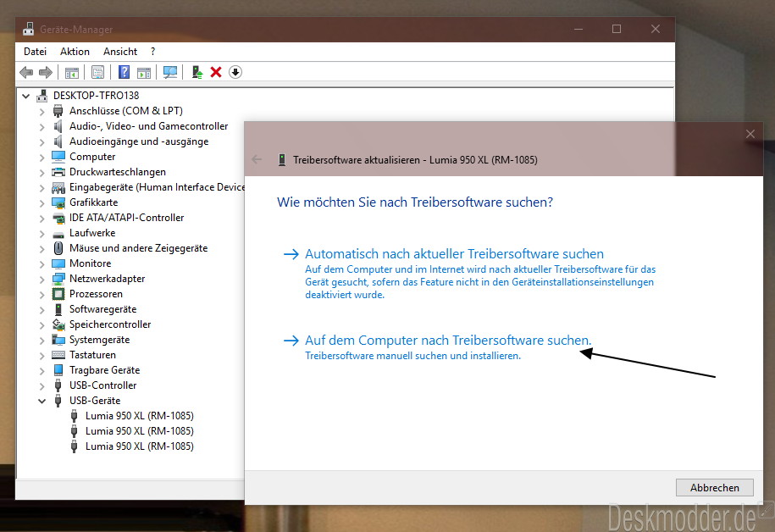Image resolution: width=775 pixels, height=532 pixels.
Task: Choose Automatisch nach aktueller Treibersoftware suchen
Action: coord(454,253)
